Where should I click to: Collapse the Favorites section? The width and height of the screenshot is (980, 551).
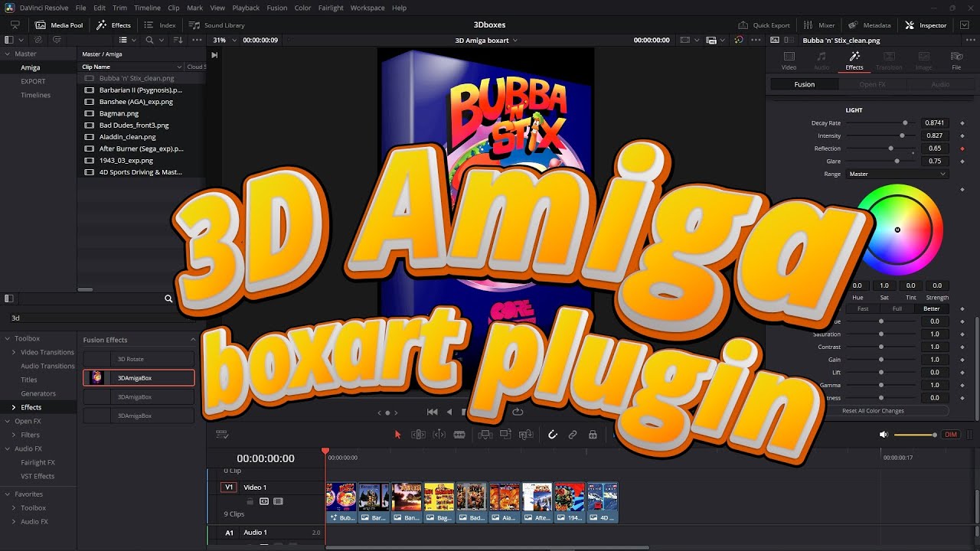pos(7,494)
